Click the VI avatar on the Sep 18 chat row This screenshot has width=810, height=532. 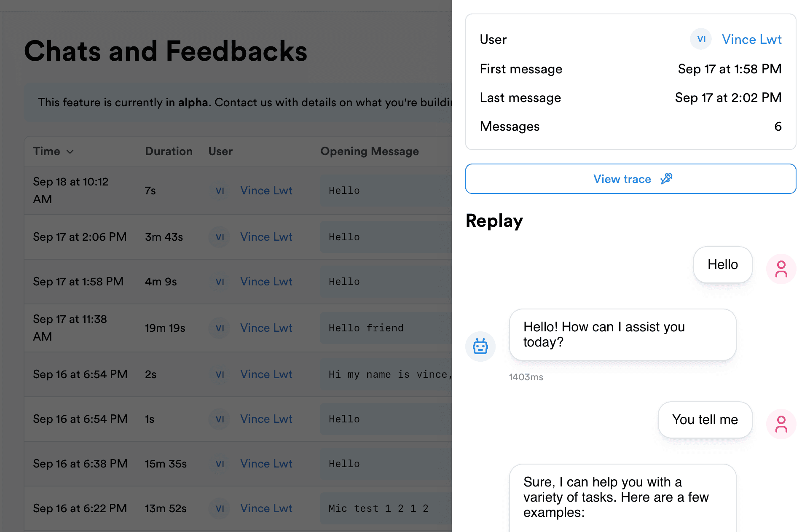(x=219, y=191)
